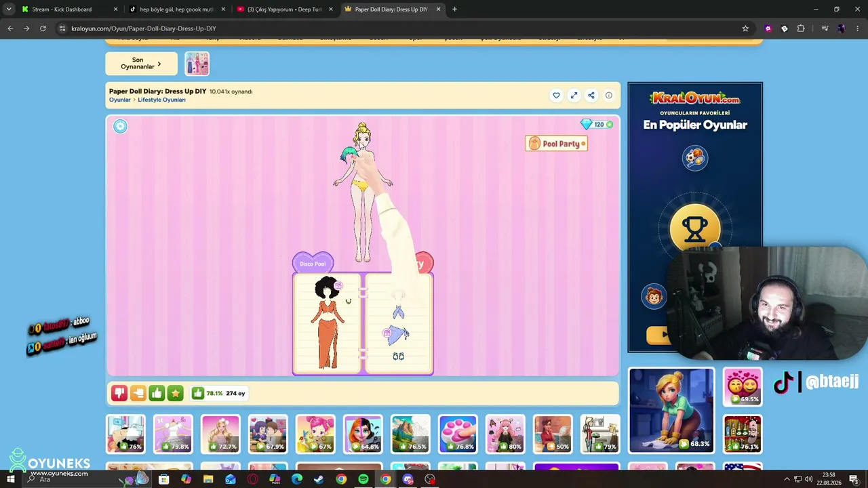Open the game thumbnail rated 76.1%
Image resolution: width=868 pixels, height=488 pixels.
(743, 434)
